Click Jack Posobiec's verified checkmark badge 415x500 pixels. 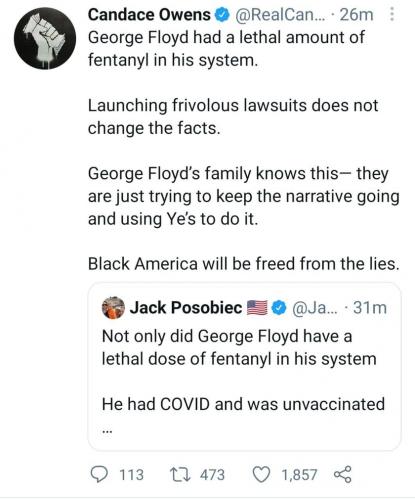(x=279, y=308)
